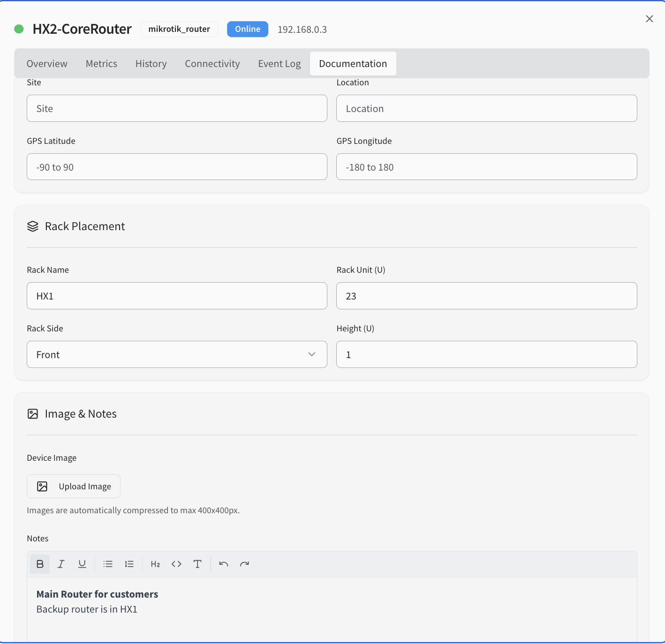
Task: Redo last edit in Notes editor
Action: tap(244, 564)
